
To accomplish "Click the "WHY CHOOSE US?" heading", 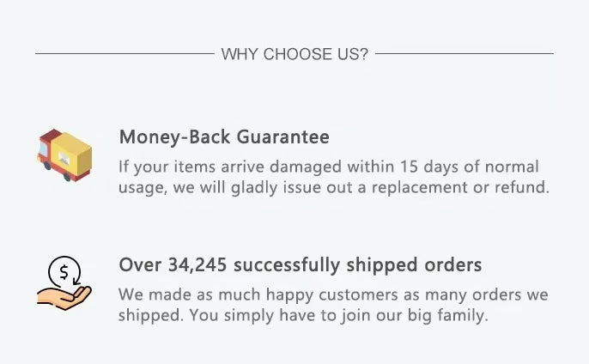I will (x=294, y=54).
